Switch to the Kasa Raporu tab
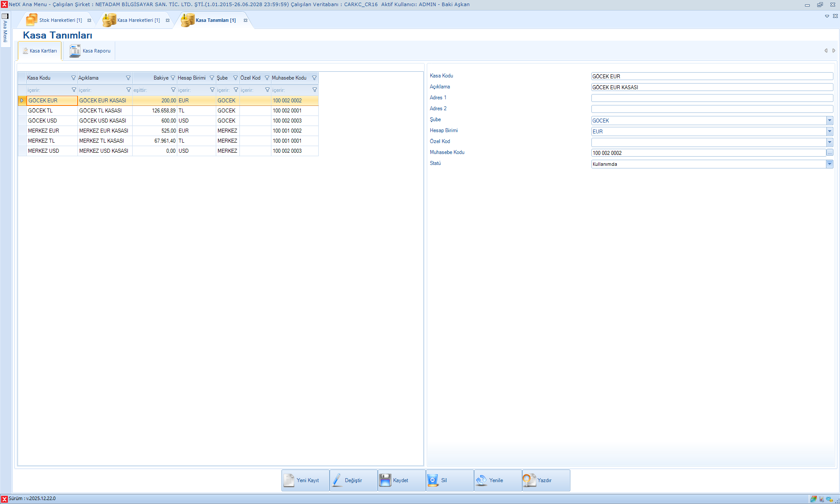840x504 pixels. click(x=90, y=51)
